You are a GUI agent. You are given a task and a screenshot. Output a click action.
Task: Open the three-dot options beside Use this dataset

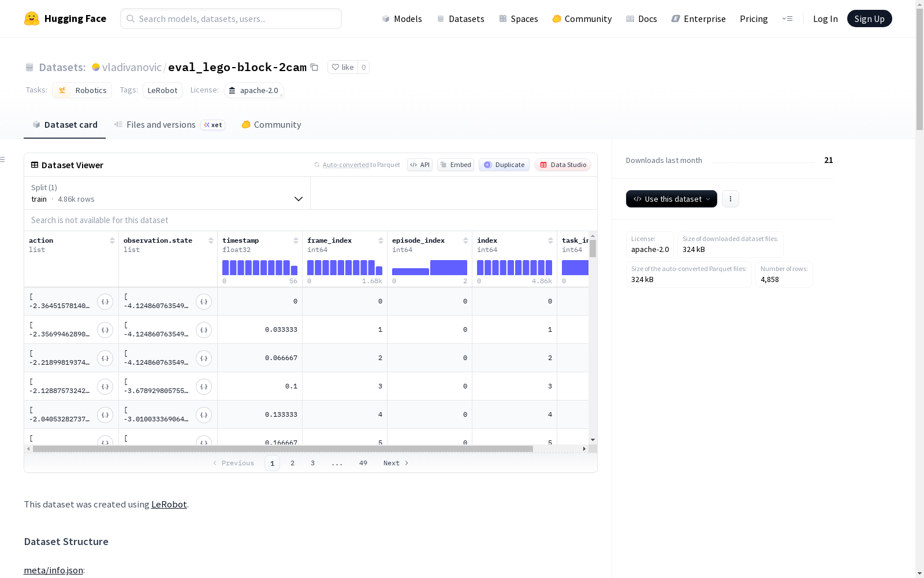pyautogui.click(x=731, y=199)
